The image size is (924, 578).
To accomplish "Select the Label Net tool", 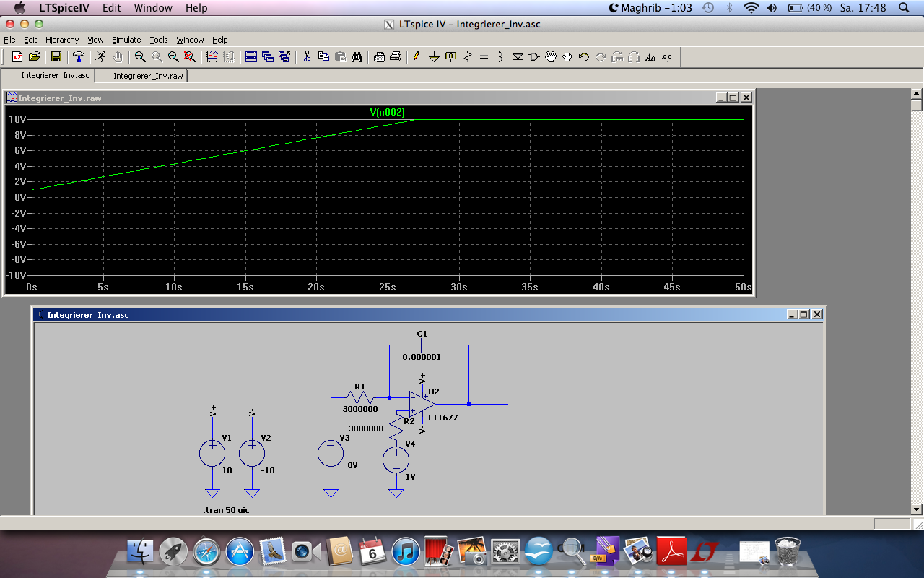I will tap(451, 57).
